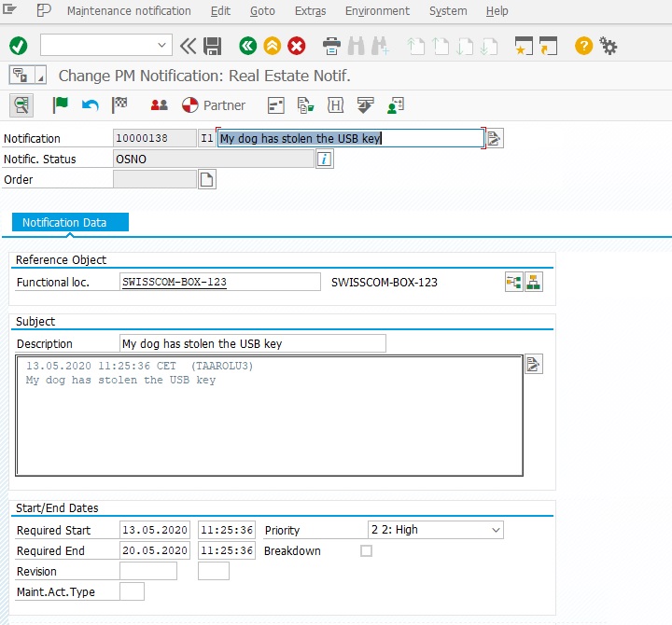The height and width of the screenshot is (625, 672).
Task: Click the green Enter checkmark icon
Action: point(19,46)
